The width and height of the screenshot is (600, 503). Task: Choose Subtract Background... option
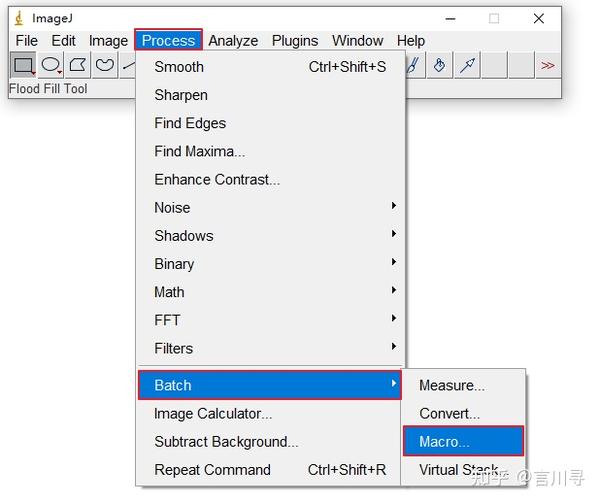click(x=226, y=441)
